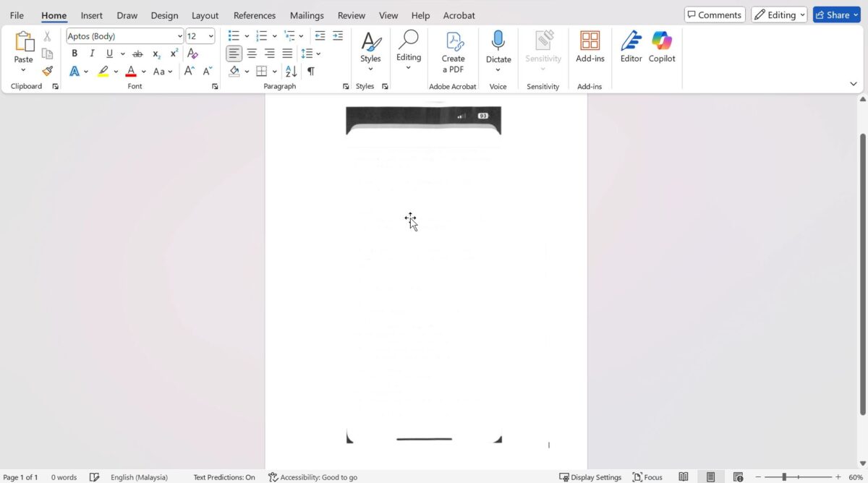
Task: Click the Share button
Action: (836, 14)
